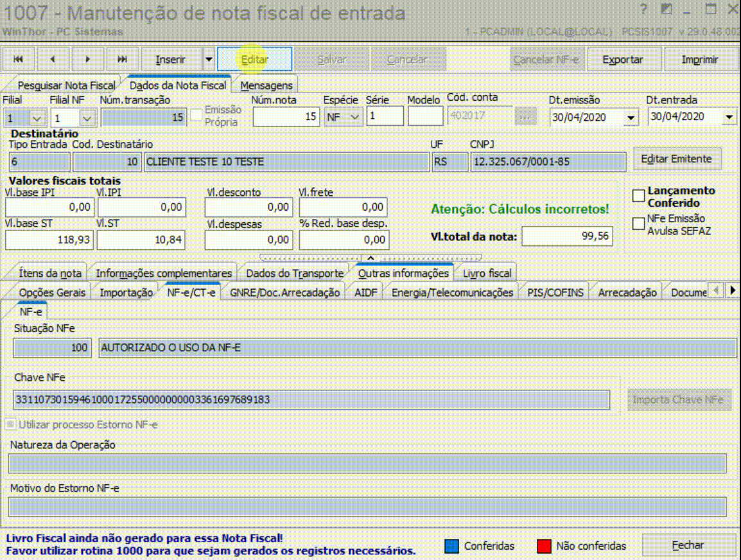Open Dt.entrada date picker arrow
The image size is (741, 560).
click(729, 117)
